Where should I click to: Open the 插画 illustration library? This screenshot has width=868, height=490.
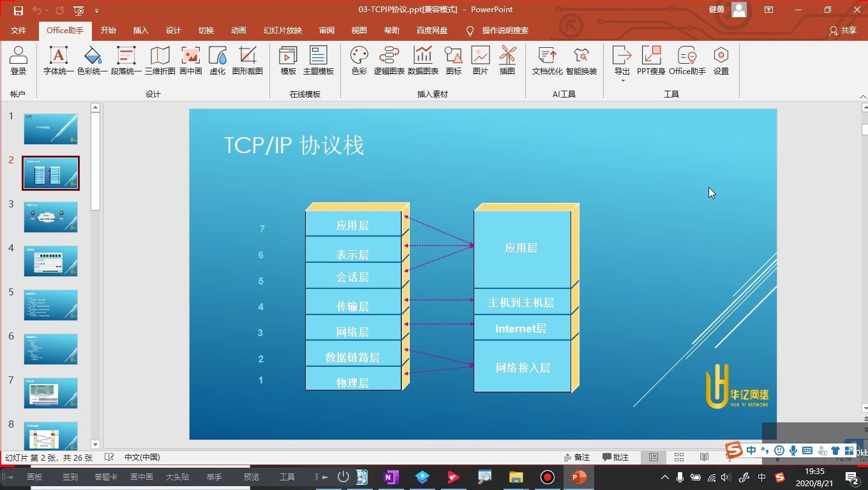507,62
